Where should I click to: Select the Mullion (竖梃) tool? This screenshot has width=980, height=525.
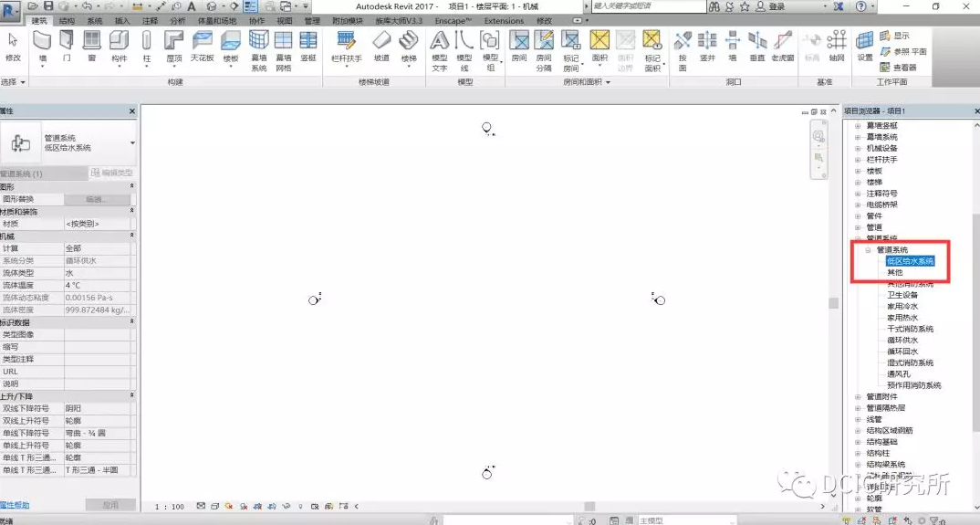[308, 47]
